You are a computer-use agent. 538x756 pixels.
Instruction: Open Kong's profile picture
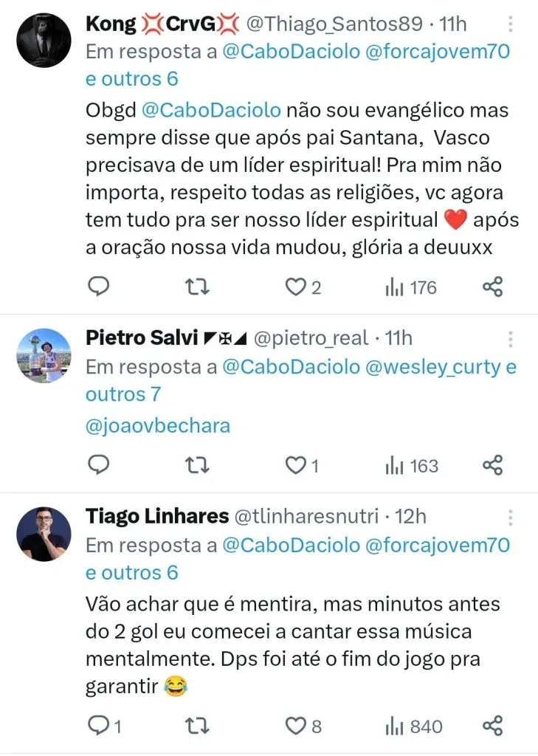(x=44, y=41)
